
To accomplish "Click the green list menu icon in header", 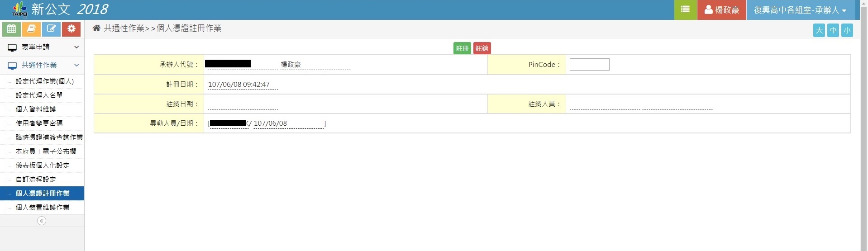I will pyautogui.click(x=685, y=9).
